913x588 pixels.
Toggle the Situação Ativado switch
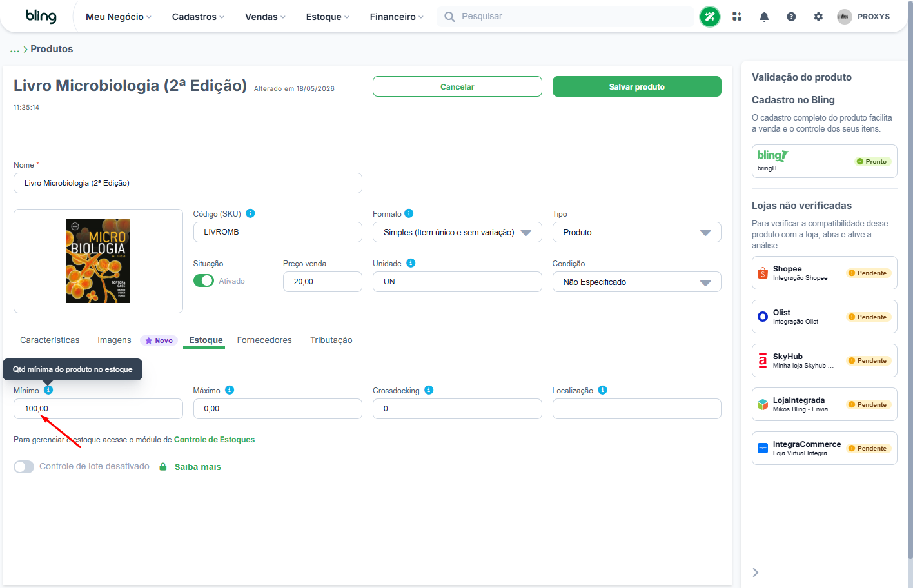click(x=204, y=281)
